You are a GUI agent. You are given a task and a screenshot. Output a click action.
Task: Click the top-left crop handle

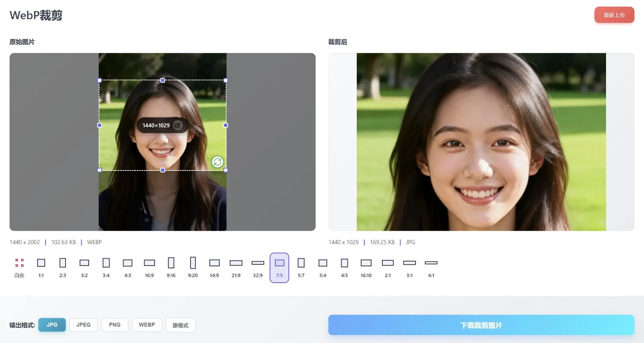click(x=99, y=80)
